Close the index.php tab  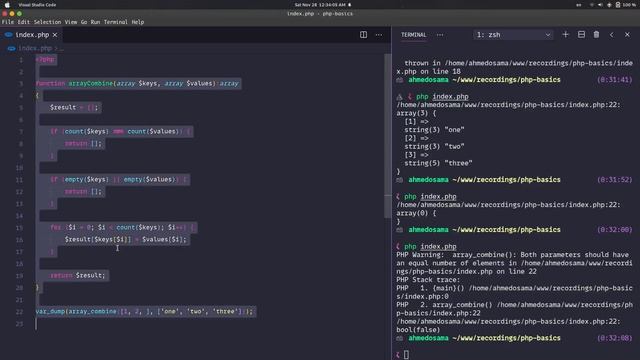click(x=55, y=35)
